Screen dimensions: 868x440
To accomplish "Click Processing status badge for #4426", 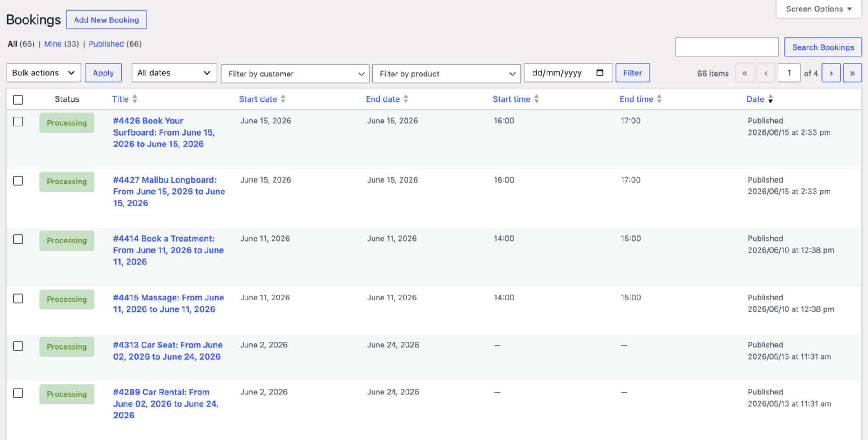I will [67, 123].
